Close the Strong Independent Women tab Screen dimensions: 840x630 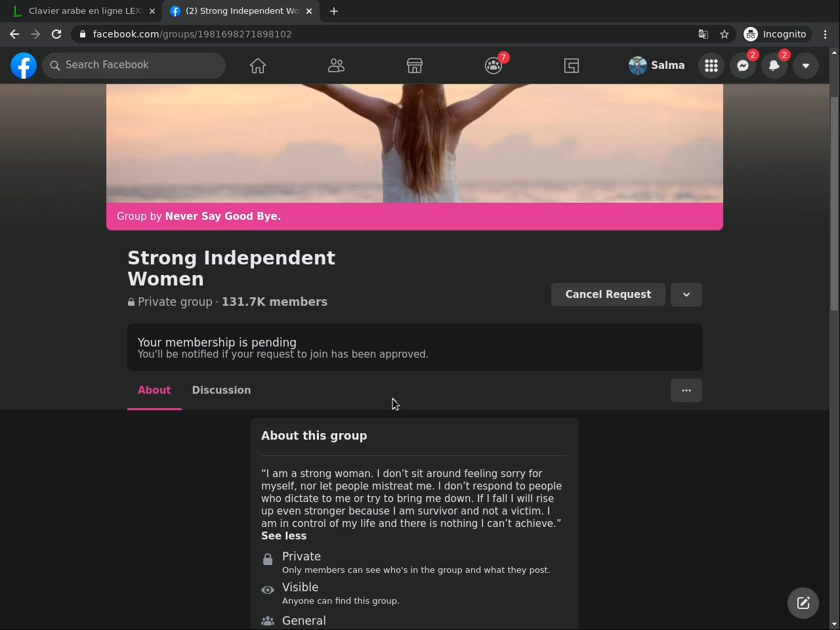tap(309, 11)
